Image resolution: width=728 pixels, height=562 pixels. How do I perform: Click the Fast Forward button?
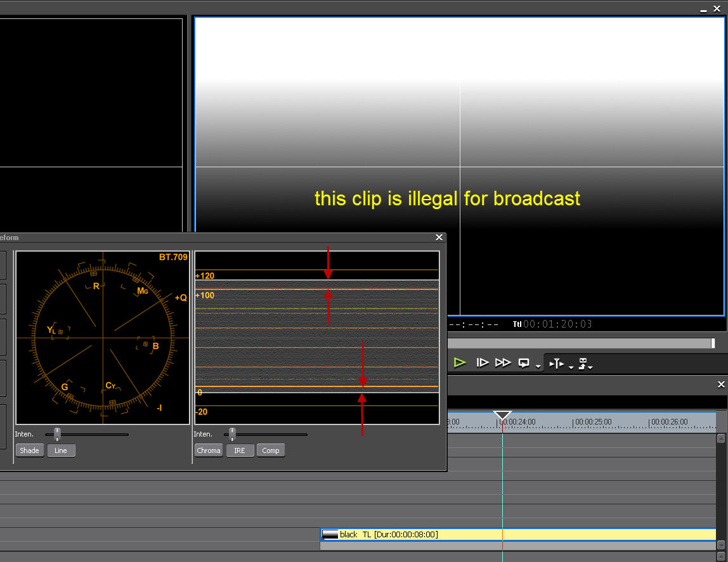pyautogui.click(x=503, y=362)
